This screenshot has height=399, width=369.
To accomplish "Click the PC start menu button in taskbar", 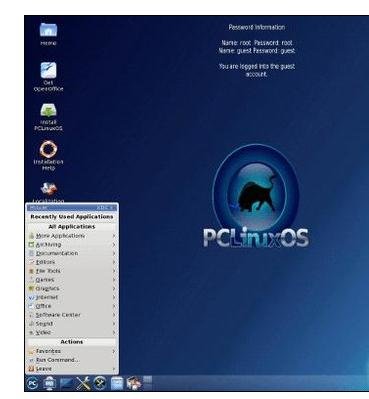I will coord(32,383).
